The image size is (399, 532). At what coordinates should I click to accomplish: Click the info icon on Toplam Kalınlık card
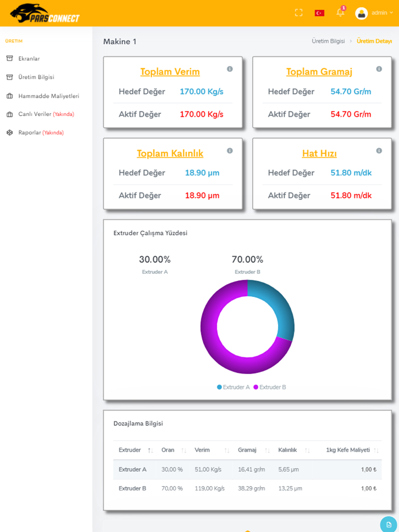[x=230, y=151]
